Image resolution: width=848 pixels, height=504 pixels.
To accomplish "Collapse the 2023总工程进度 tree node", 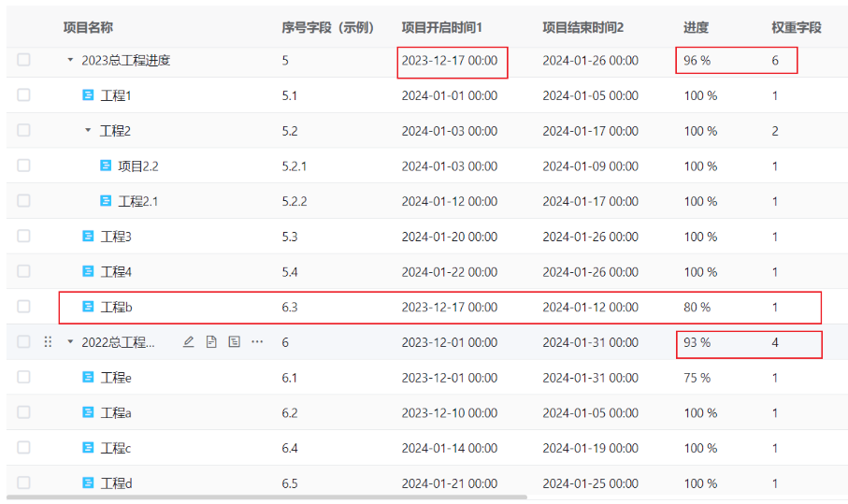I will [x=70, y=60].
